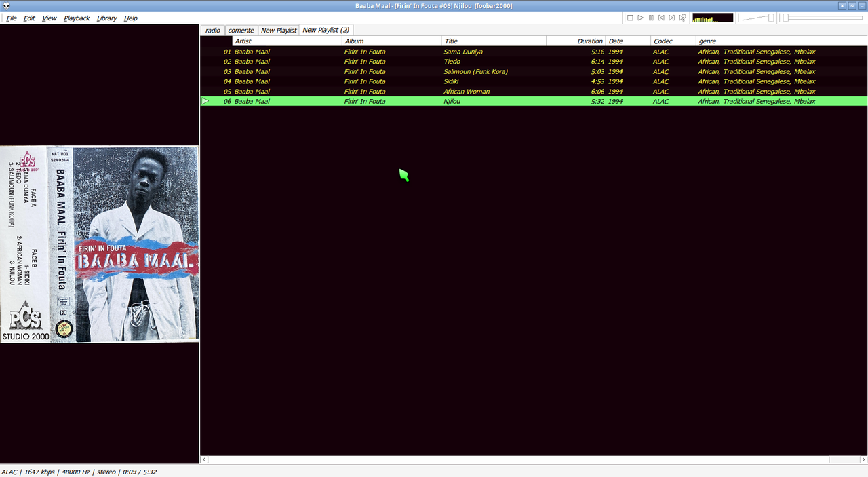
Task: Click the spectrum visualization display
Action: (713, 18)
